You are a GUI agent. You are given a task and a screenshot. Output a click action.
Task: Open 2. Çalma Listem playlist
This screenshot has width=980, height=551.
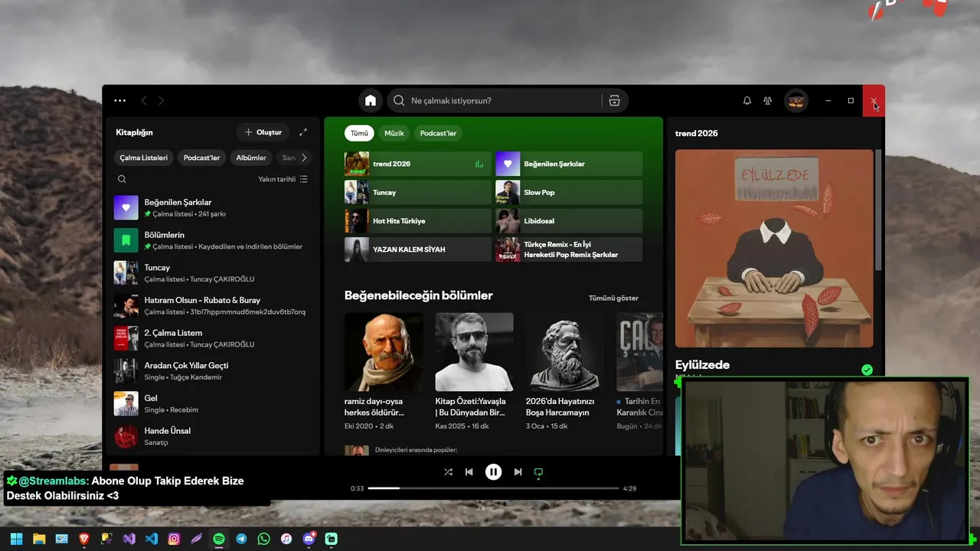tap(212, 338)
